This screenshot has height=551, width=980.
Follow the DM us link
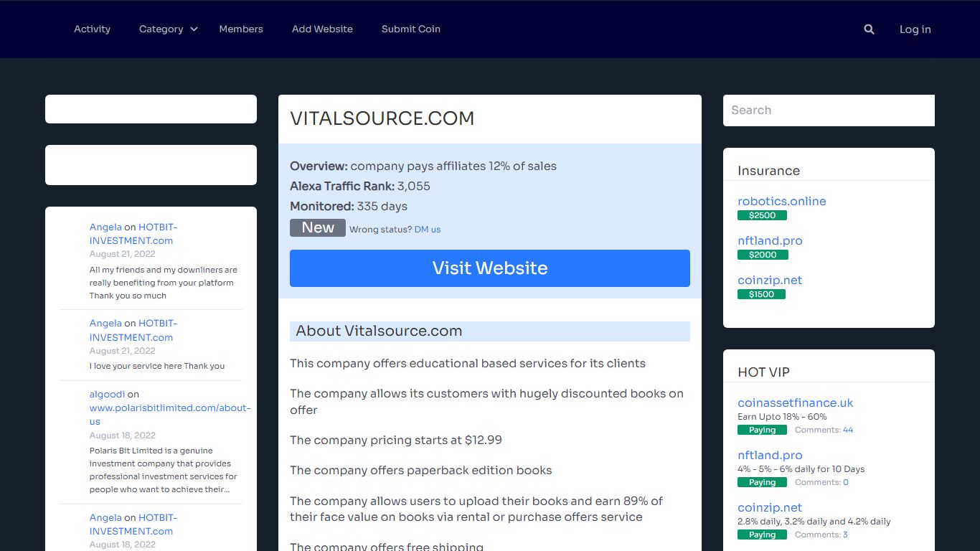(428, 230)
